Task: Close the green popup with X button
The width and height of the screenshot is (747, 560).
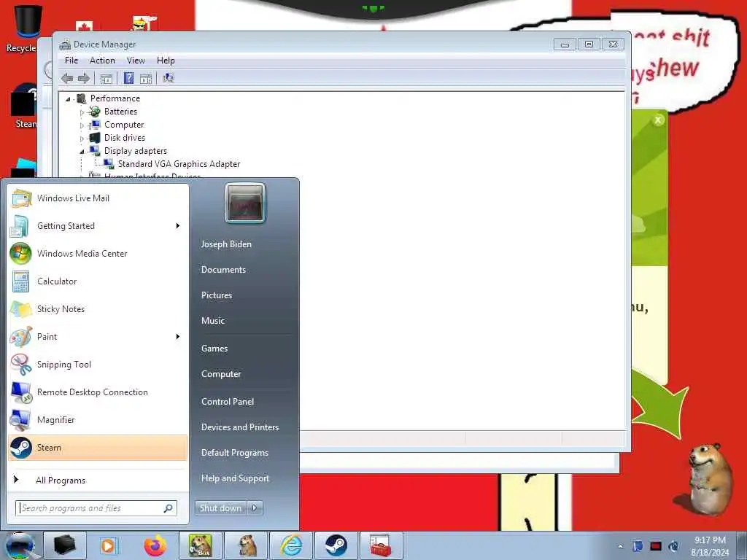Action: tap(658, 120)
